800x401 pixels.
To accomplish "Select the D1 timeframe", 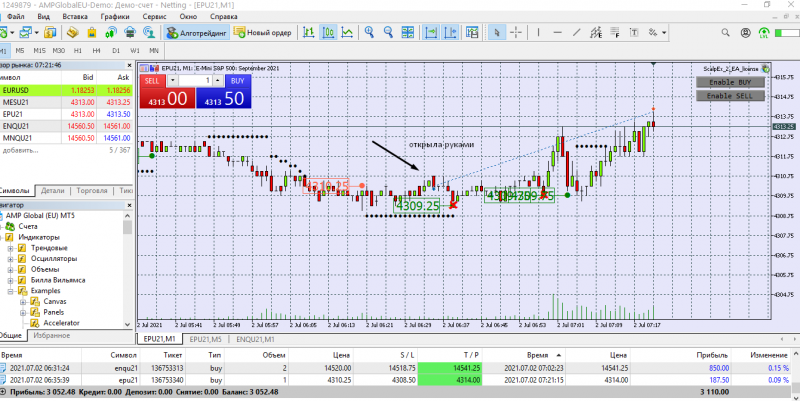I will tap(116, 51).
